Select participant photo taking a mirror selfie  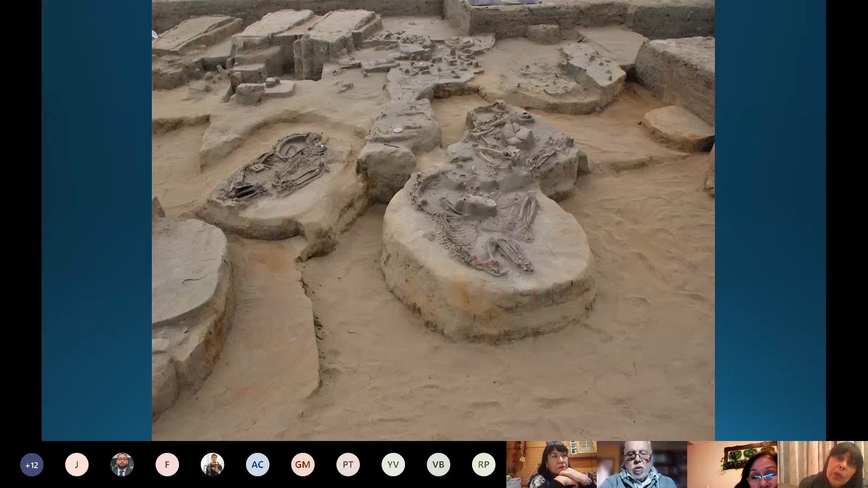click(212, 465)
